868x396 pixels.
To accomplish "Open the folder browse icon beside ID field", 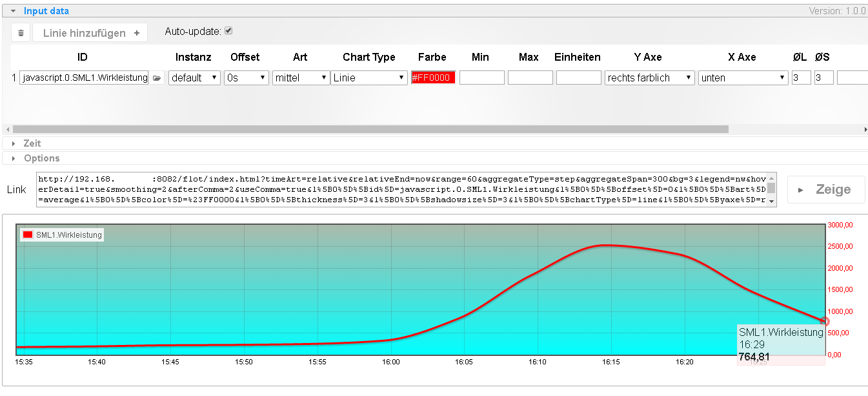I will (157, 78).
